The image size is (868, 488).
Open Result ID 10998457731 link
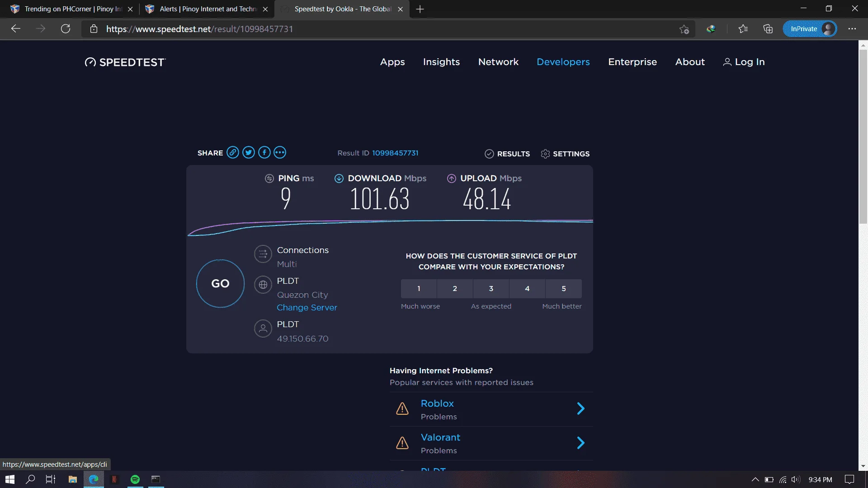(395, 153)
